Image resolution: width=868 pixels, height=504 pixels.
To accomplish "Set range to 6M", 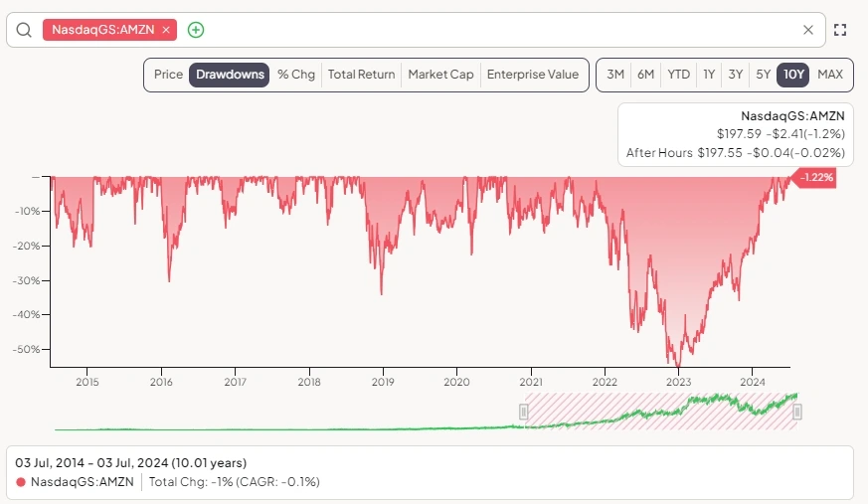I will pyautogui.click(x=645, y=75).
